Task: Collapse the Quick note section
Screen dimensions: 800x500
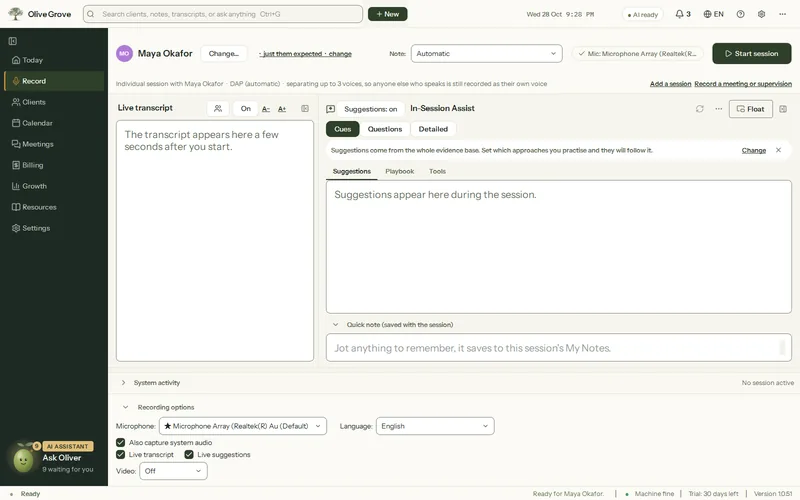Action: pos(335,324)
